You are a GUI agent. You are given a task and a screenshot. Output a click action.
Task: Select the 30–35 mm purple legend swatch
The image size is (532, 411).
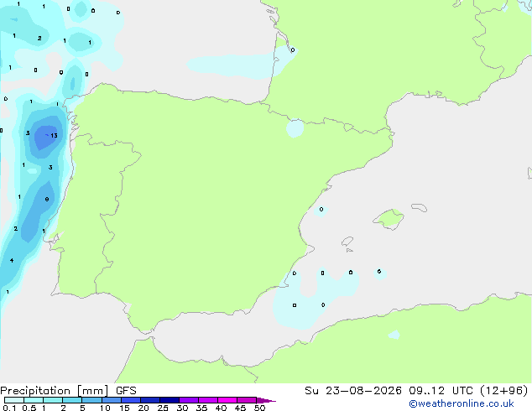[x=188, y=400]
